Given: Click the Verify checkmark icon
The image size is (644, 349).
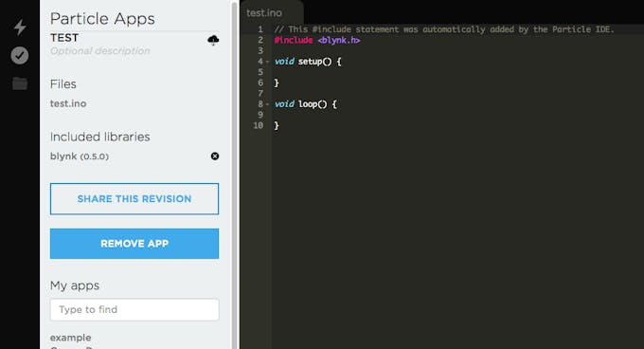Looking at the screenshot, I should [x=20, y=56].
